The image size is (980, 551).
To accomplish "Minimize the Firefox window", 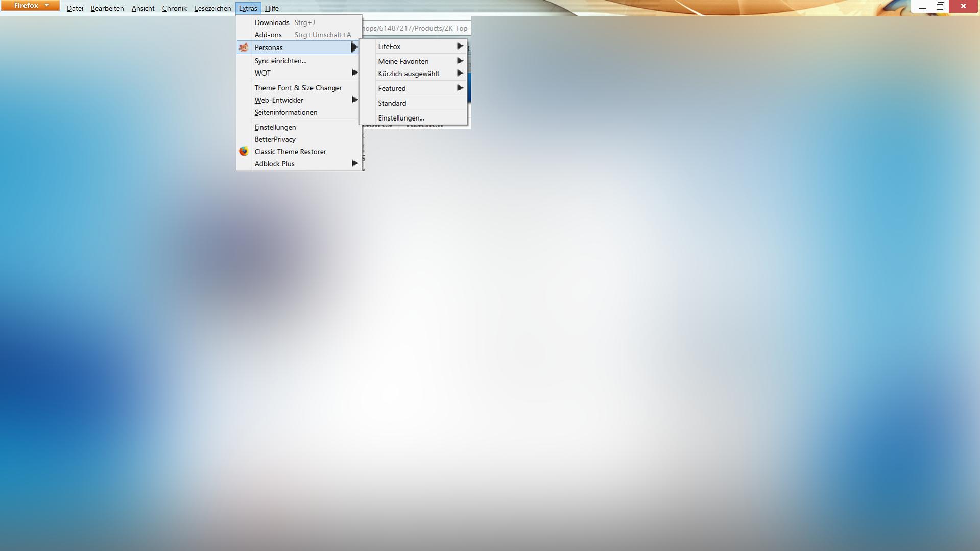I will pyautogui.click(x=923, y=6).
